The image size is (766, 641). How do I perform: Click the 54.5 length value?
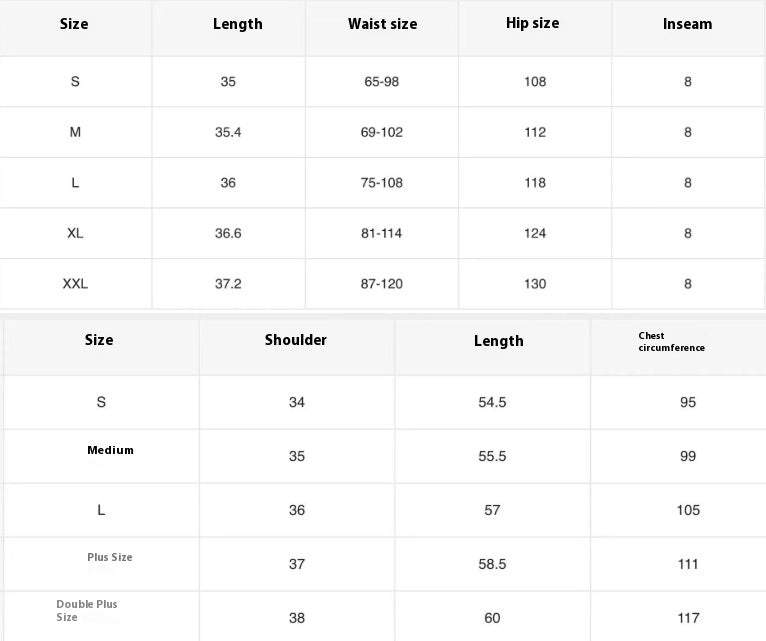(492, 402)
